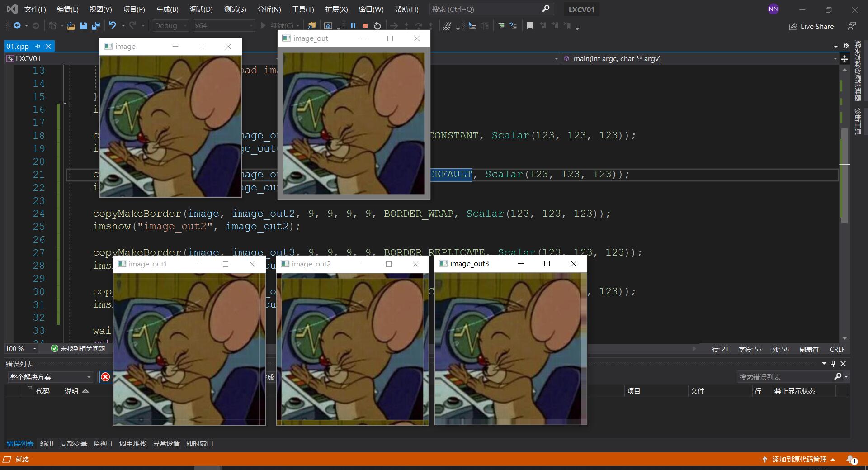Click the 代码 column header
868x470 pixels.
click(x=42, y=391)
